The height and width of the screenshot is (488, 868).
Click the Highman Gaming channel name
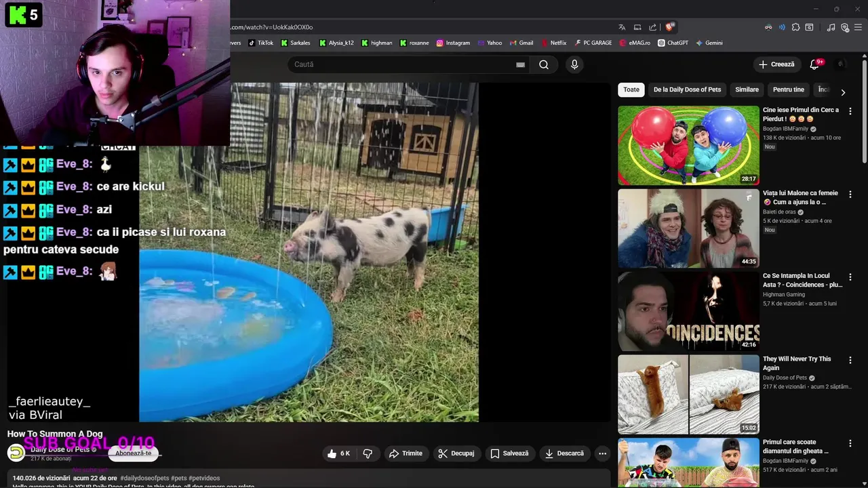click(784, 295)
